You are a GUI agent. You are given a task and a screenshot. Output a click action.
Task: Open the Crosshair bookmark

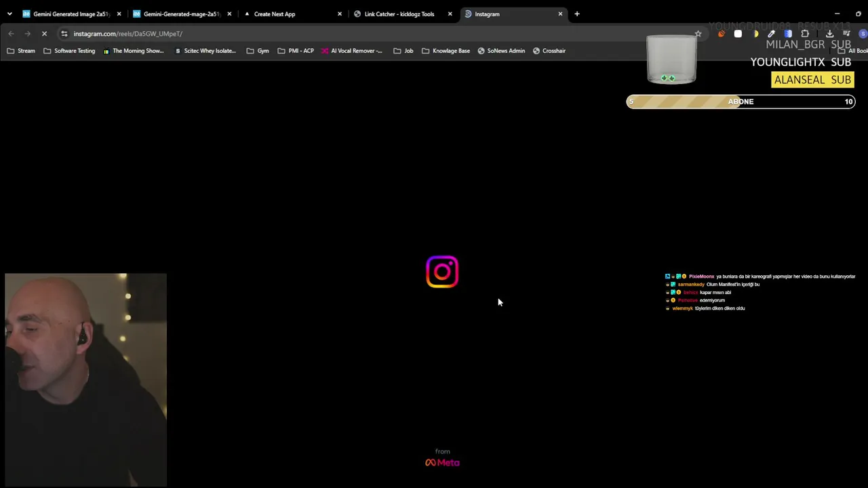coord(549,51)
